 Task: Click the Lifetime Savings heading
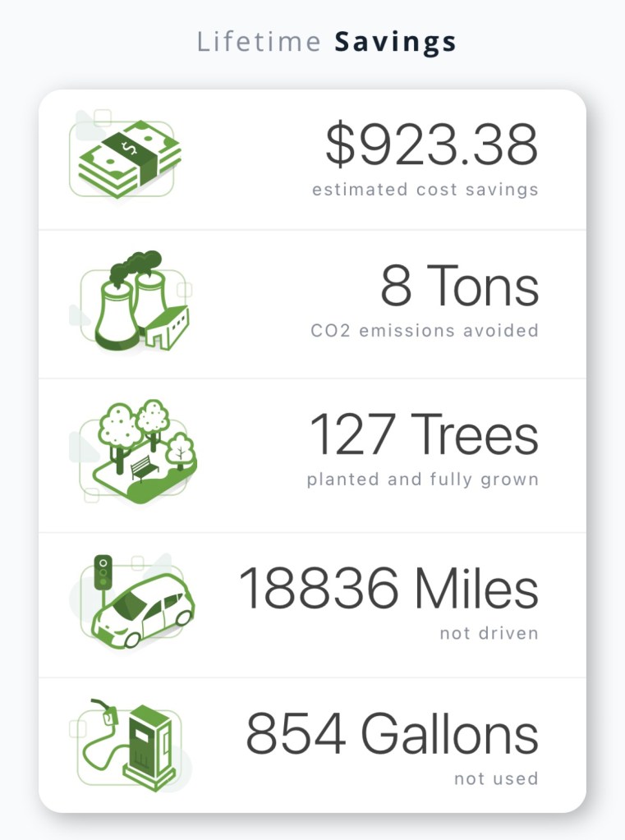tap(326, 42)
